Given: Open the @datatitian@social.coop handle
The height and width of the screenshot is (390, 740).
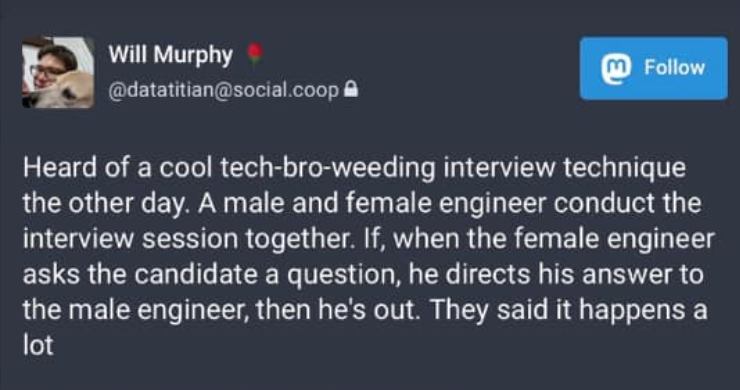Looking at the screenshot, I should (x=224, y=90).
